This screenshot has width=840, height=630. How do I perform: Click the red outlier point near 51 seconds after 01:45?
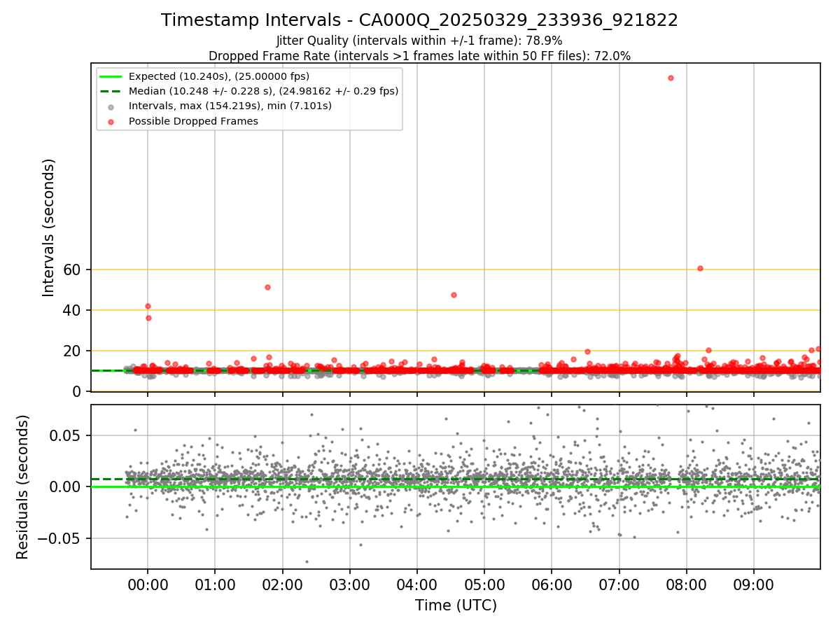(x=267, y=287)
